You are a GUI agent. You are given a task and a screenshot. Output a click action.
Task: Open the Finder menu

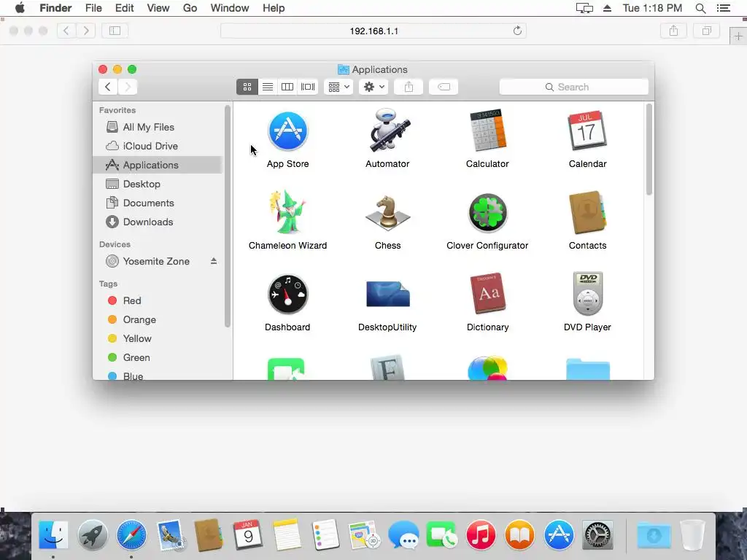(x=55, y=8)
